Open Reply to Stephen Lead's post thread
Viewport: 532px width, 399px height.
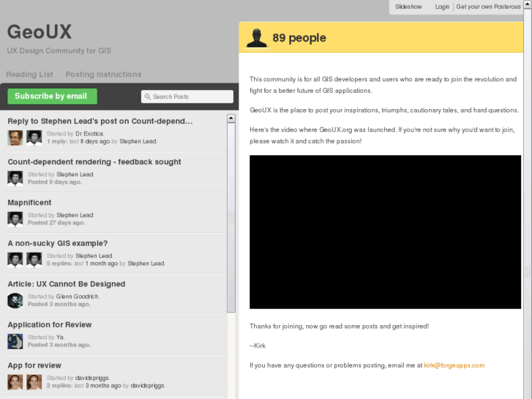pos(100,122)
